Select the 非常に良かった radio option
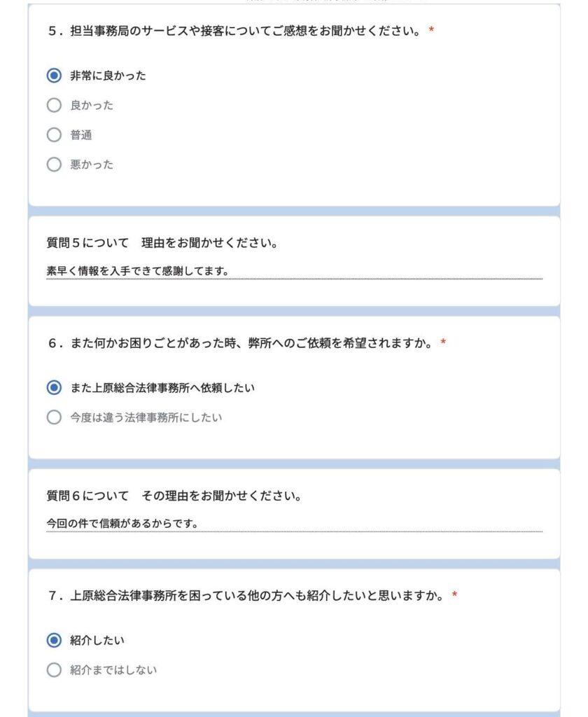This screenshot has height=717, width=588. point(54,76)
